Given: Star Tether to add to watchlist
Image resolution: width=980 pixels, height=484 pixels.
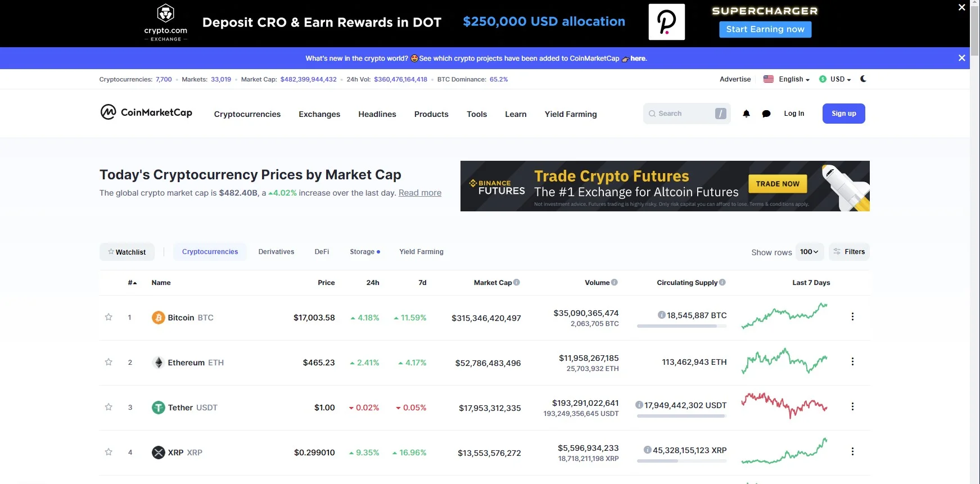Looking at the screenshot, I should click(109, 407).
